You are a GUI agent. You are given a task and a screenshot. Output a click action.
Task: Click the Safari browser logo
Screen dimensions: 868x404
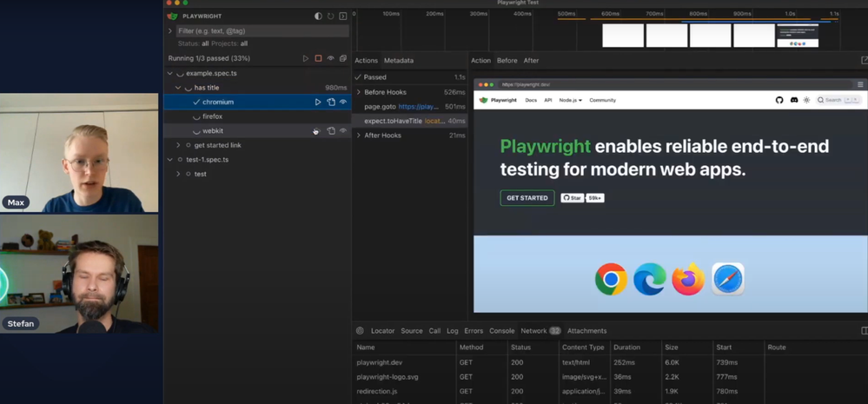click(727, 279)
